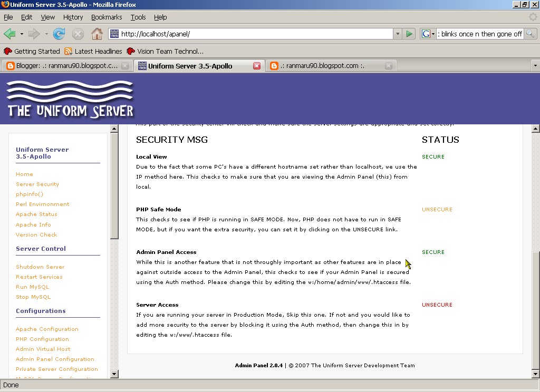Open the list-all-tabs dropdown arrow
540x392 pixels.
(535, 66)
